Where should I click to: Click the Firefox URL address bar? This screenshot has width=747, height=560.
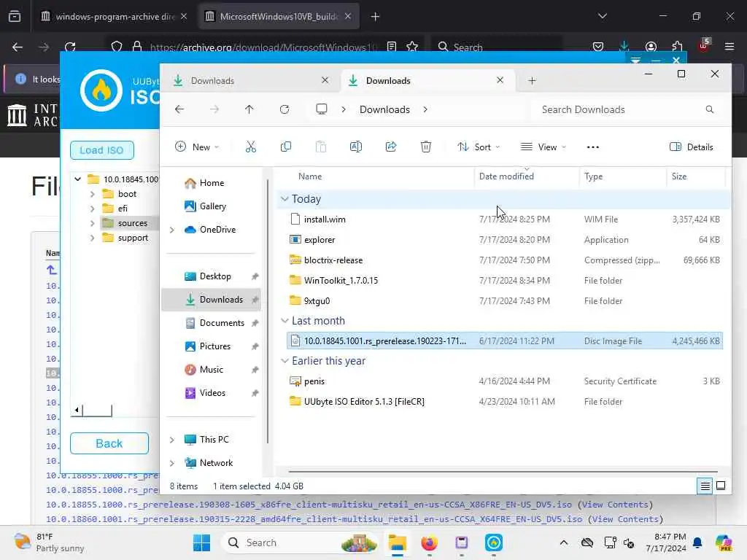(x=263, y=47)
